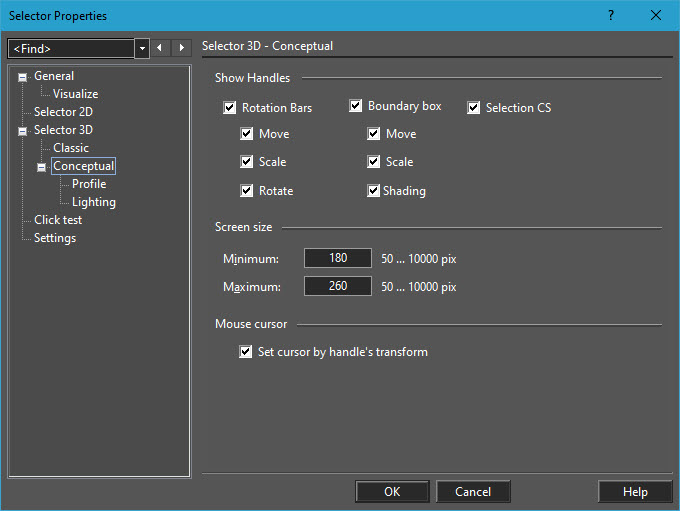Image resolution: width=680 pixels, height=511 pixels.
Task: Open the Click test tree item
Action: [x=58, y=220]
